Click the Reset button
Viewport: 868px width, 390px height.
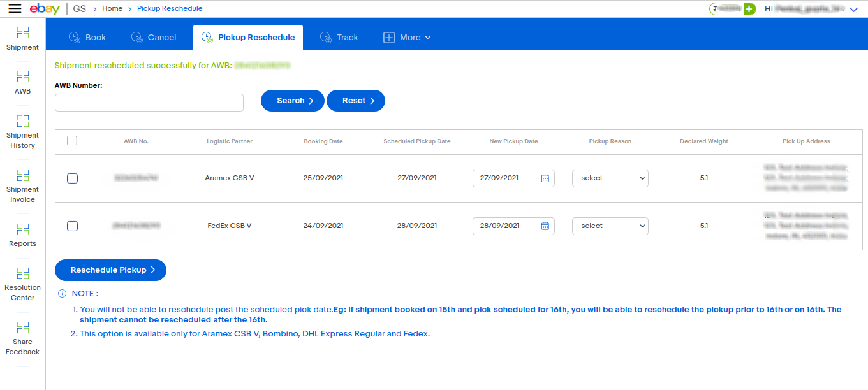click(355, 100)
